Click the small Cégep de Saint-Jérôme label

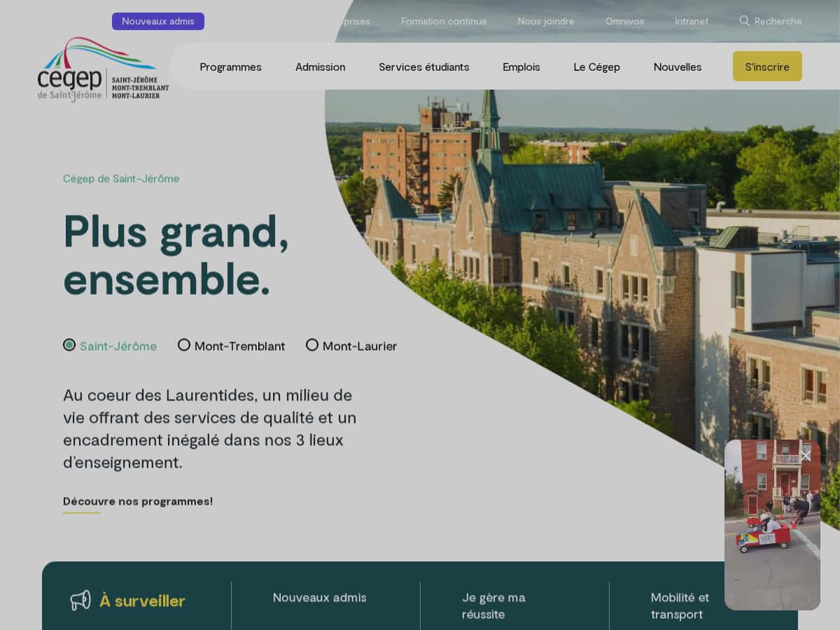pos(121,178)
